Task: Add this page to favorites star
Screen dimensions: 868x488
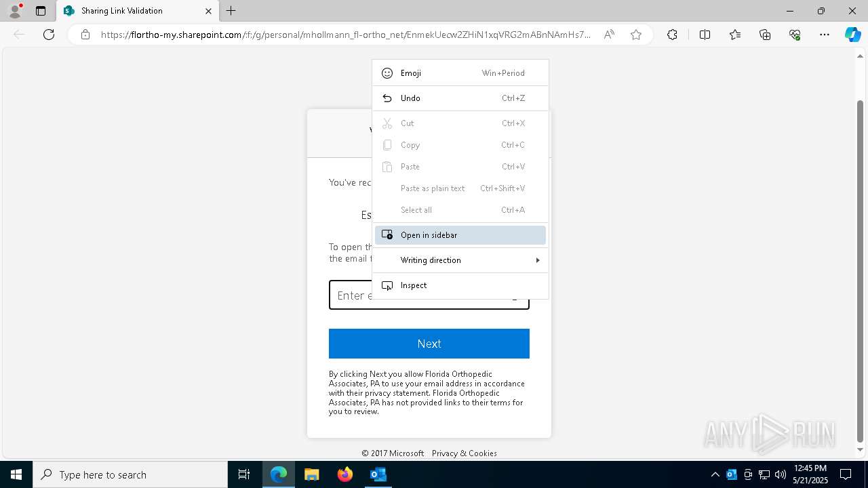Action: 636,35
